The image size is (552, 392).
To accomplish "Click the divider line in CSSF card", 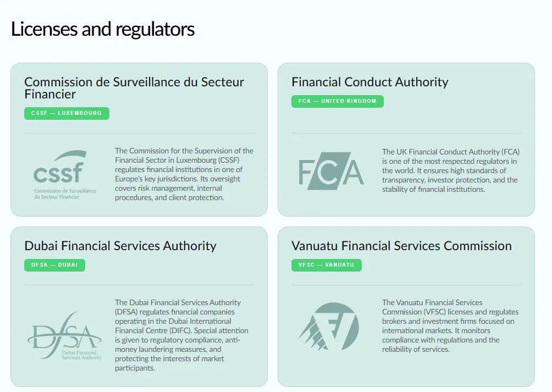I will click(x=139, y=134).
